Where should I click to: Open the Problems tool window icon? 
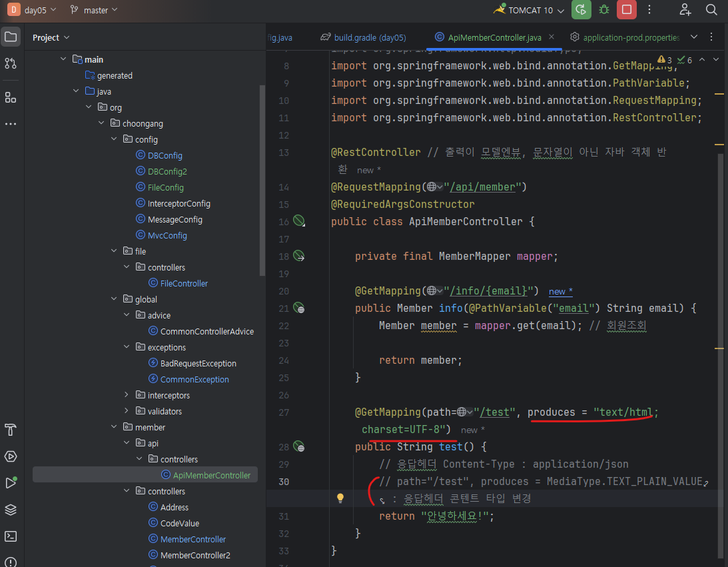click(11, 562)
